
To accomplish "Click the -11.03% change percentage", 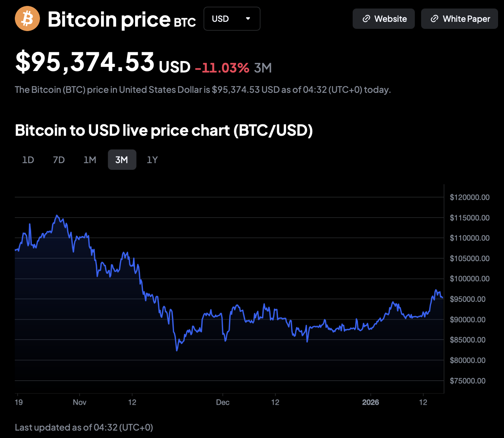I will 222,68.
